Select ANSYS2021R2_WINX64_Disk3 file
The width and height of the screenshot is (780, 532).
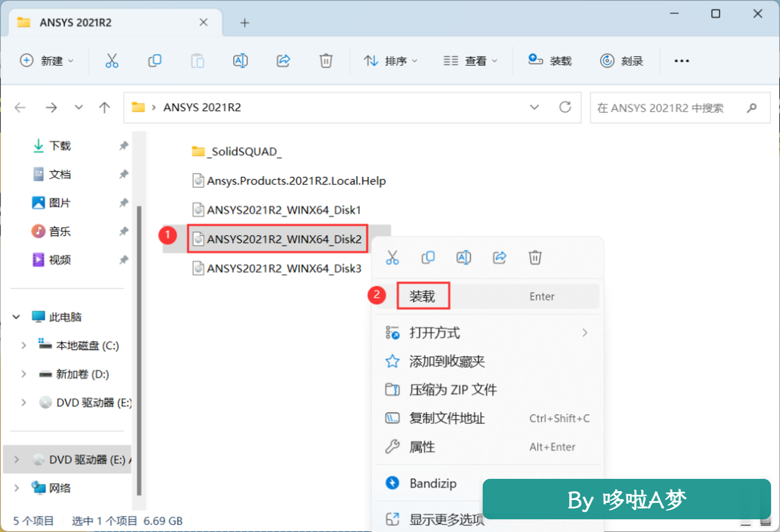click(x=277, y=268)
